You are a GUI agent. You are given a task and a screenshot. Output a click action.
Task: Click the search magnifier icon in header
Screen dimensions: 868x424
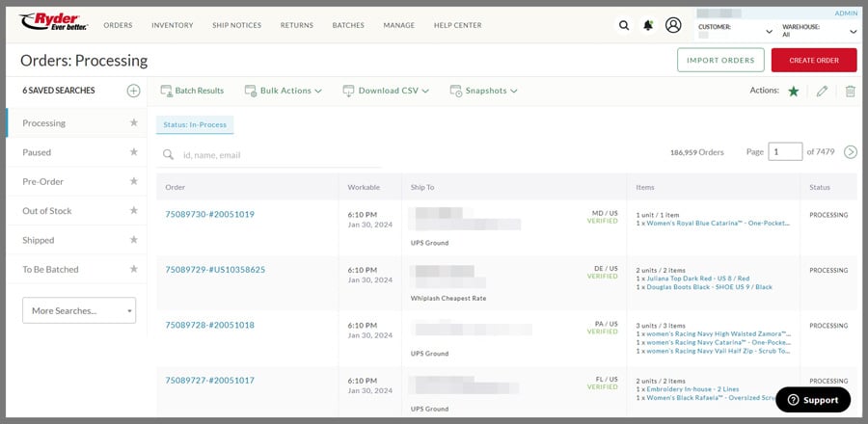pyautogui.click(x=624, y=25)
